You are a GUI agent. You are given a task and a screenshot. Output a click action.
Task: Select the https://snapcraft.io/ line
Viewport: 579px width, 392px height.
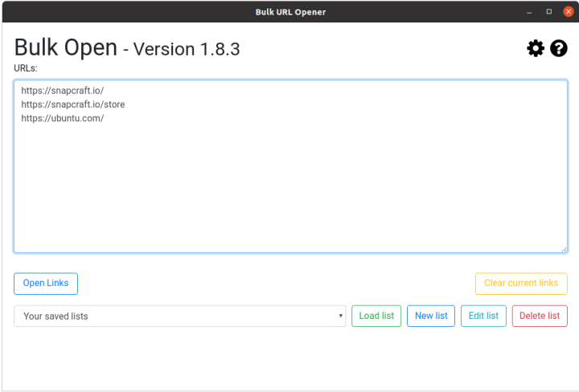click(x=63, y=91)
